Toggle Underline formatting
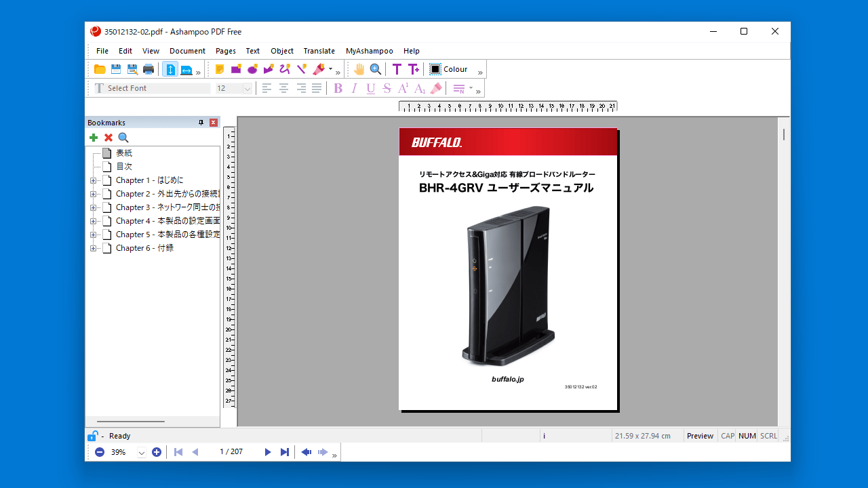 pos(370,88)
